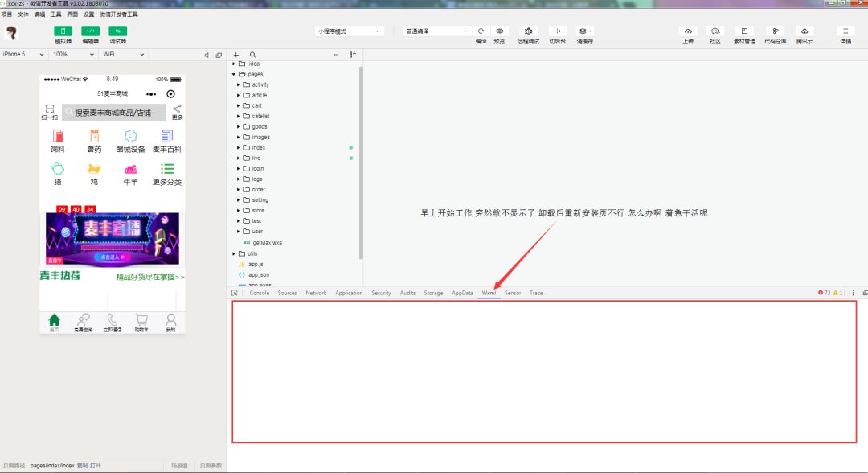Click the upload cloud icon
The image size is (868, 473).
click(x=688, y=31)
